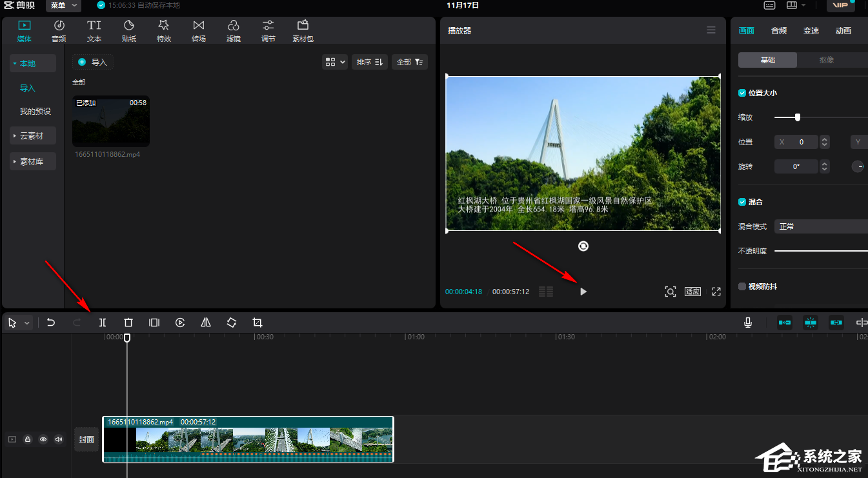
Task: Toggle the clip linkage button
Action: tap(836, 323)
